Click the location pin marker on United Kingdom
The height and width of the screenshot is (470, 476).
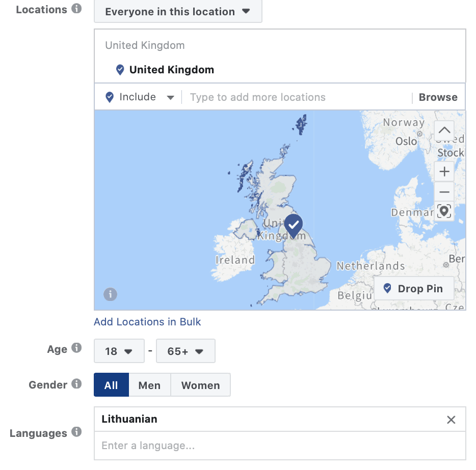point(294,225)
